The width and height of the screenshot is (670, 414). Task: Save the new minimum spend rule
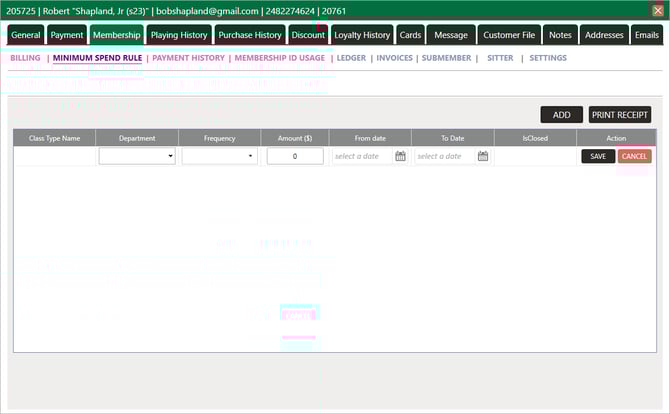click(x=598, y=156)
